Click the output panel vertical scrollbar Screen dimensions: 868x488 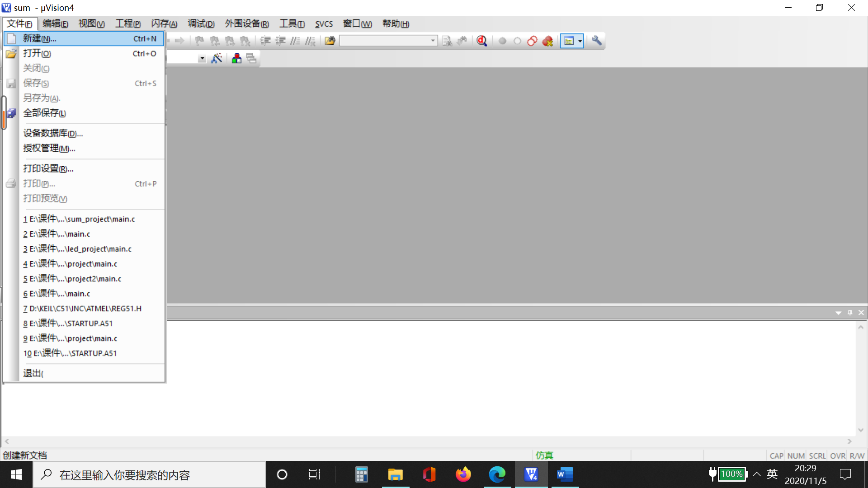pos(861,379)
